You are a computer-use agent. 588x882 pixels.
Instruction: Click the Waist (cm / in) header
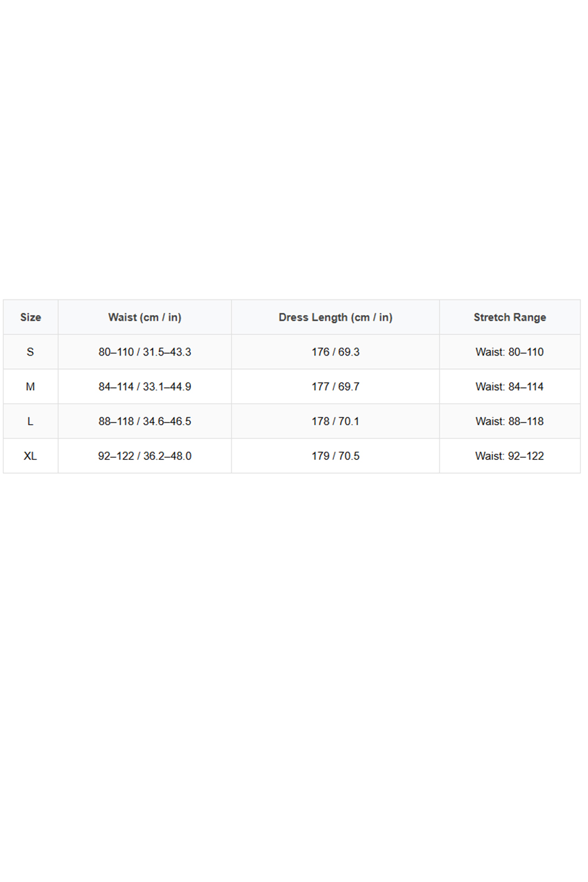pos(145,317)
